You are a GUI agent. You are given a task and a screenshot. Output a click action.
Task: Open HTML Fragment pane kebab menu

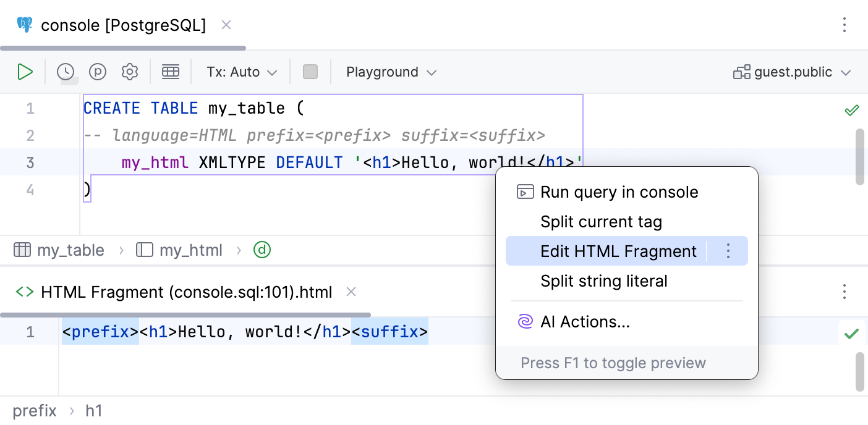coord(845,292)
